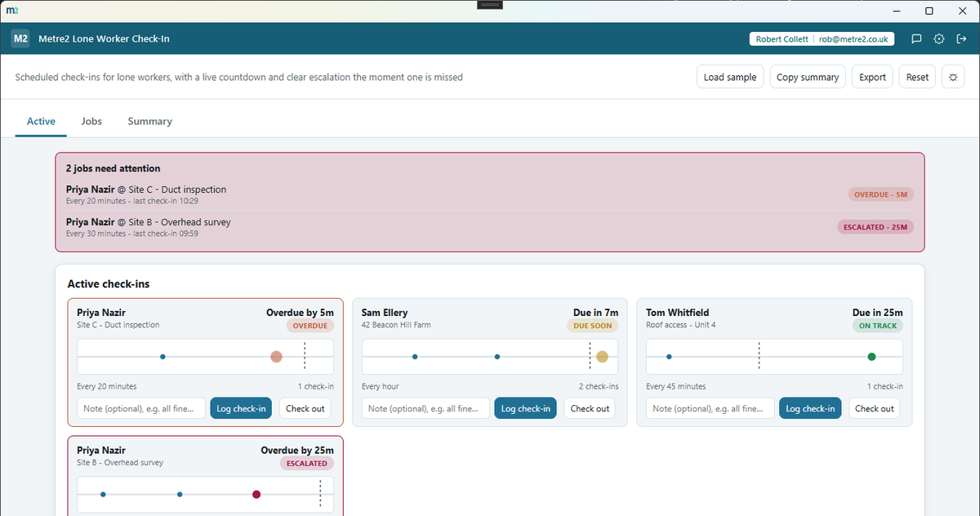
Task: Copy summary to clipboard
Action: [x=808, y=77]
